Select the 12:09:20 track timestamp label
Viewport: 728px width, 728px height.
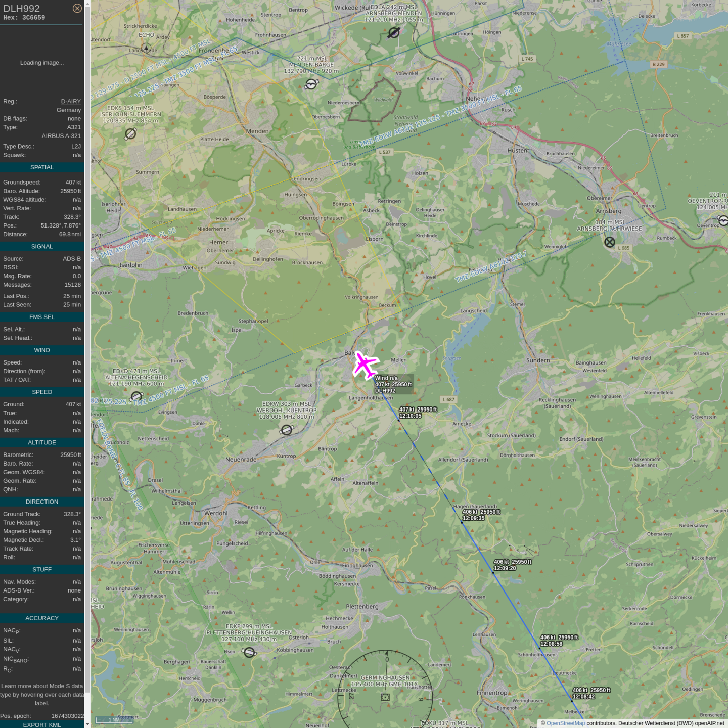tap(505, 568)
